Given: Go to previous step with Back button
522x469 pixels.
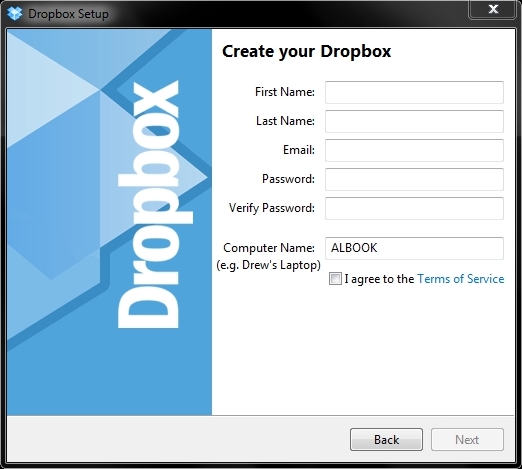Looking at the screenshot, I should tap(386, 440).
